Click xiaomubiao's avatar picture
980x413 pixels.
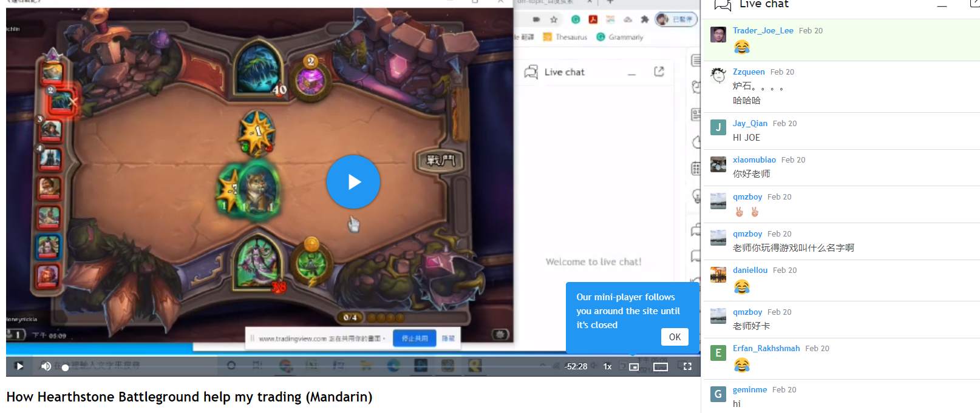tap(718, 164)
